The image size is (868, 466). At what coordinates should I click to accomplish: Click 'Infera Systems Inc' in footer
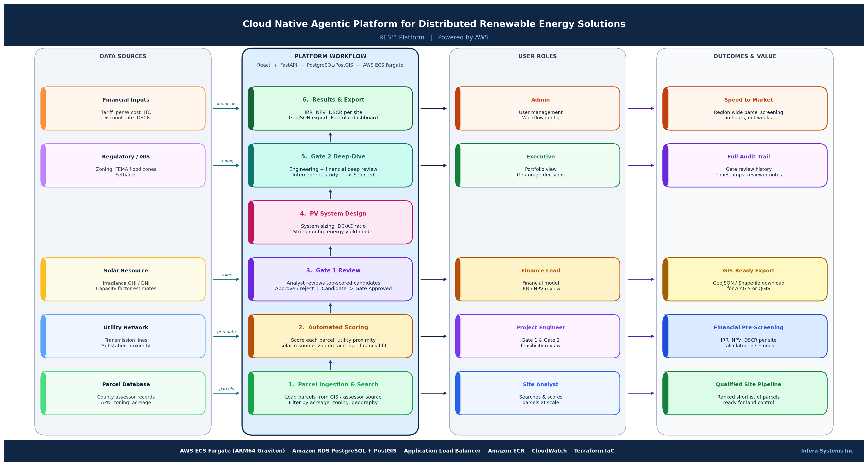click(827, 451)
